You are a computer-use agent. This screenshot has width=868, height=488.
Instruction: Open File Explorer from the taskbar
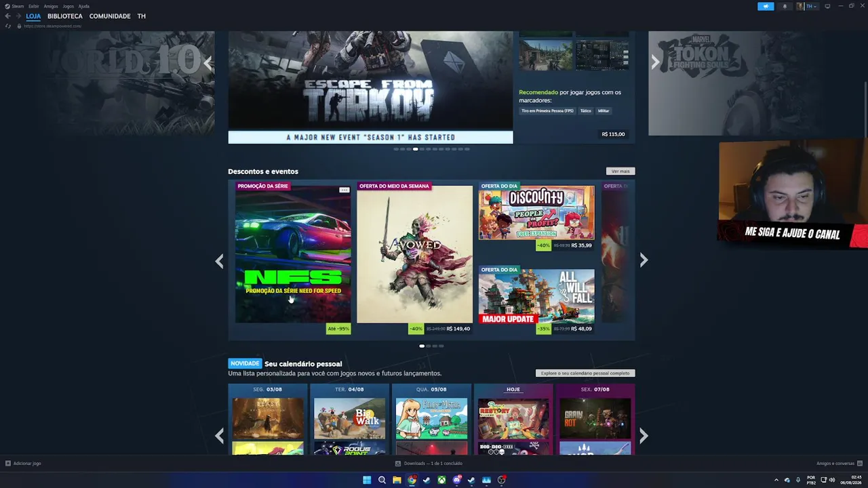(397, 480)
